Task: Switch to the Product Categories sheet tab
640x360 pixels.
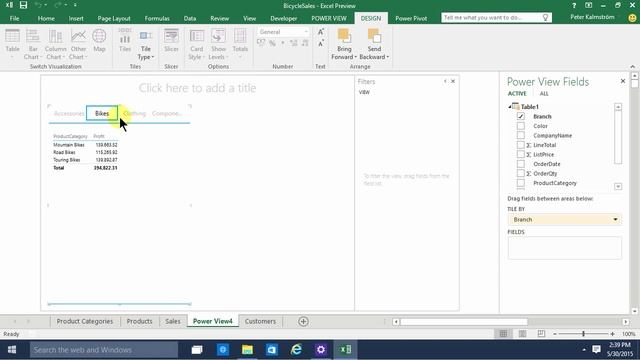Action: click(x=84, y=321)
